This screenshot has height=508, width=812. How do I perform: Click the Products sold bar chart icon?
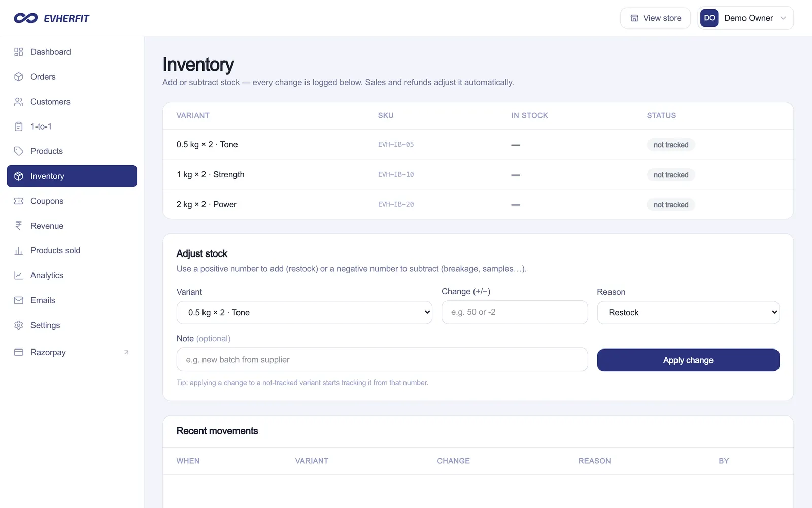(19, 251)
